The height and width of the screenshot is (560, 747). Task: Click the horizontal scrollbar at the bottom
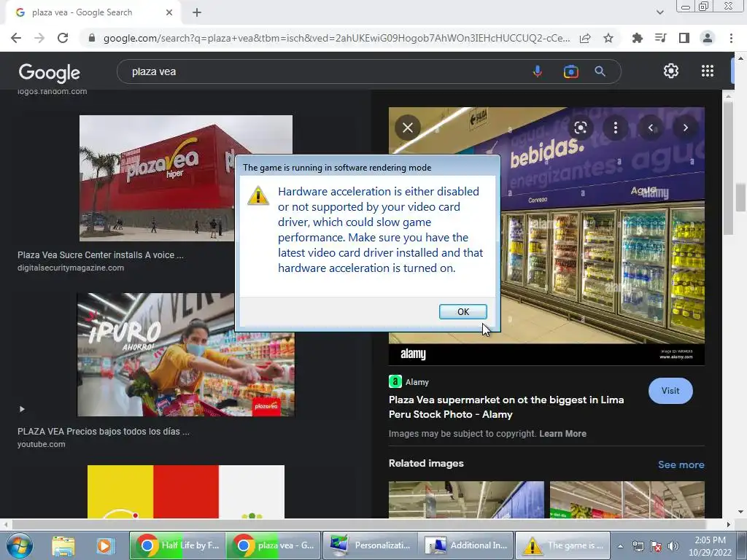point(367,524)
